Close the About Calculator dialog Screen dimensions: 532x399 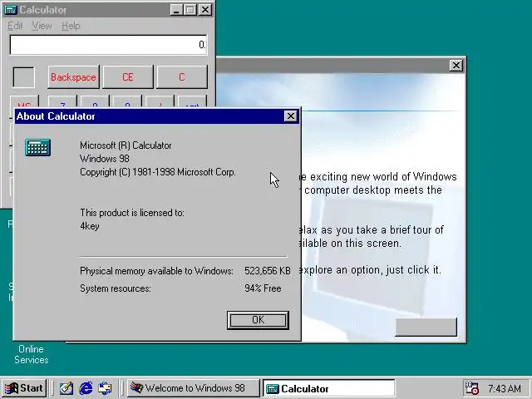290,116
